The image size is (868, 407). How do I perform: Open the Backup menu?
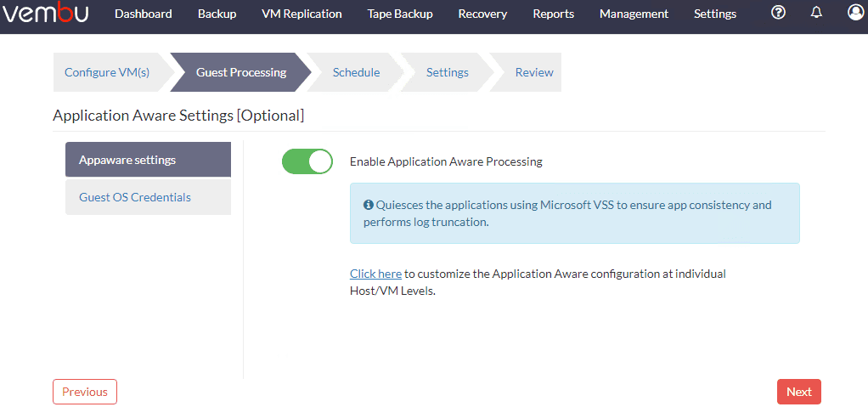(x=217, y=14)
